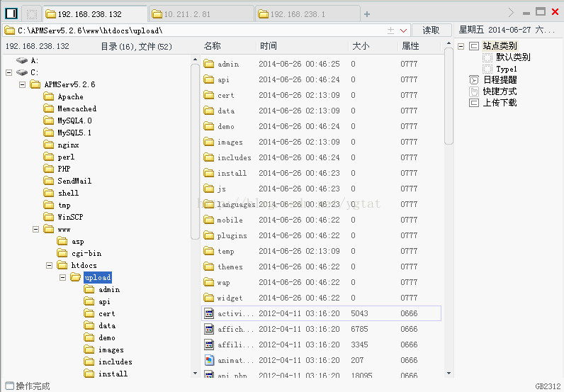Collapse the 站点类别 tree node
The width and height of the screenshot is (564, 392).
(461, 46)
